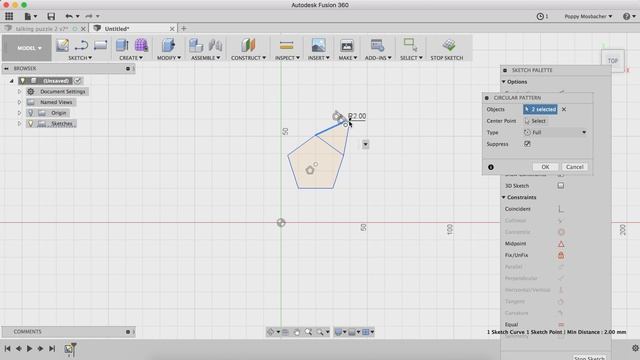Toggle the 3D Sketch checkbox
The width and height of the screenshot is (640, 360).
[561, 186]
